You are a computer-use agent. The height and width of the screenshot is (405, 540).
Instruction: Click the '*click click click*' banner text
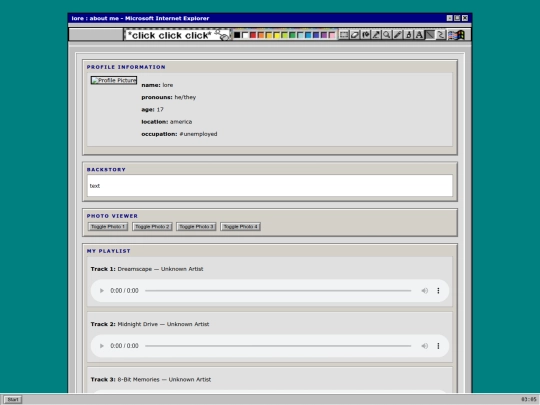pyautogui.click(x=169, y=35)
